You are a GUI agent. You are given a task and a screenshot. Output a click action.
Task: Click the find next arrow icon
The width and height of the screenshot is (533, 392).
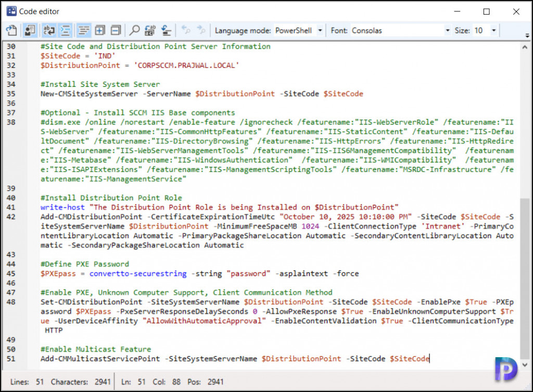click(x=201, y=30)
